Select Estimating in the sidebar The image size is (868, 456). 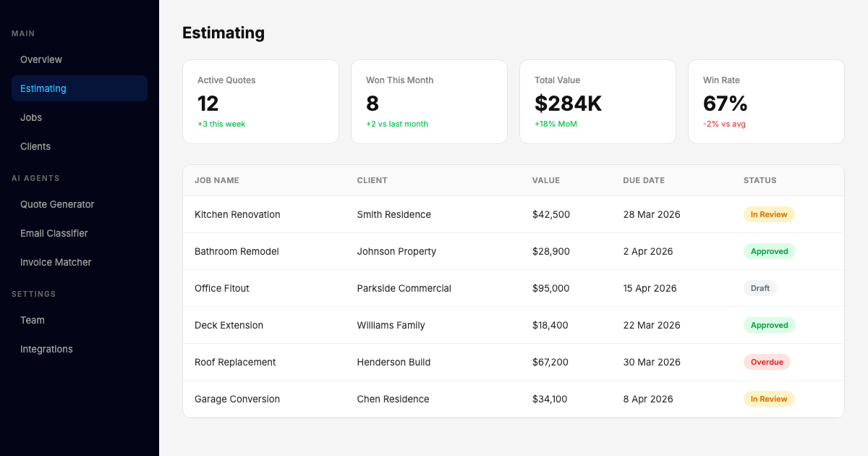tap(43, 88)
